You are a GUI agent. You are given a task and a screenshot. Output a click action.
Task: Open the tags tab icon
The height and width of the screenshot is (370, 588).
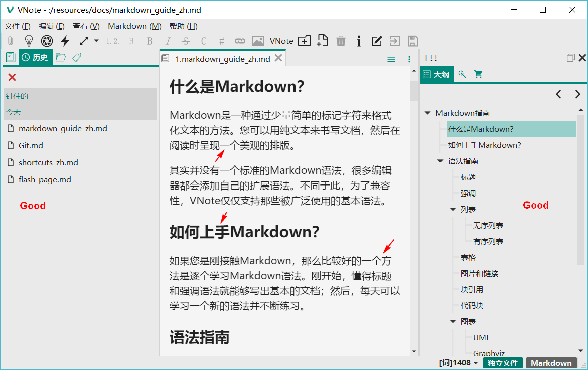click(x=77, y=57)
